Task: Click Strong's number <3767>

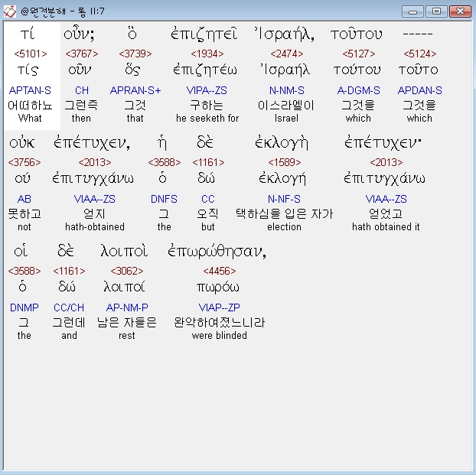Action: point(82,54)
